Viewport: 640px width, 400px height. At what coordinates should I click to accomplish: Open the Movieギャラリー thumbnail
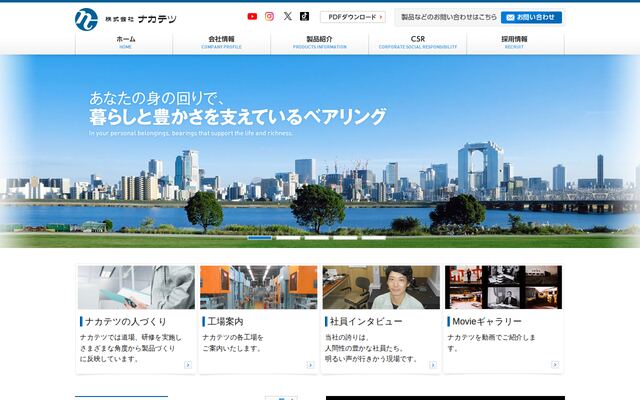pyautogui.click(x=504, y=287)
